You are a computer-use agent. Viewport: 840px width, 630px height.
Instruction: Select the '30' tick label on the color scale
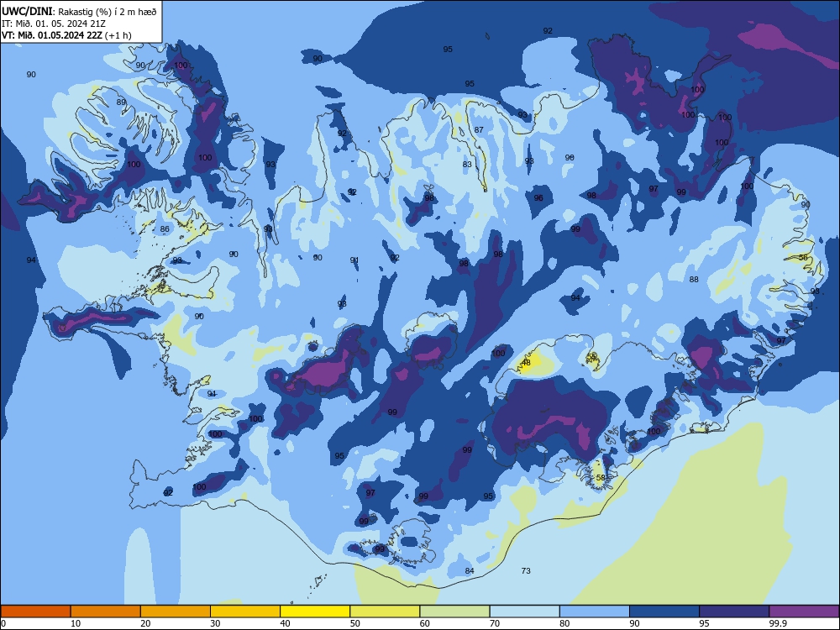point(215,623)
